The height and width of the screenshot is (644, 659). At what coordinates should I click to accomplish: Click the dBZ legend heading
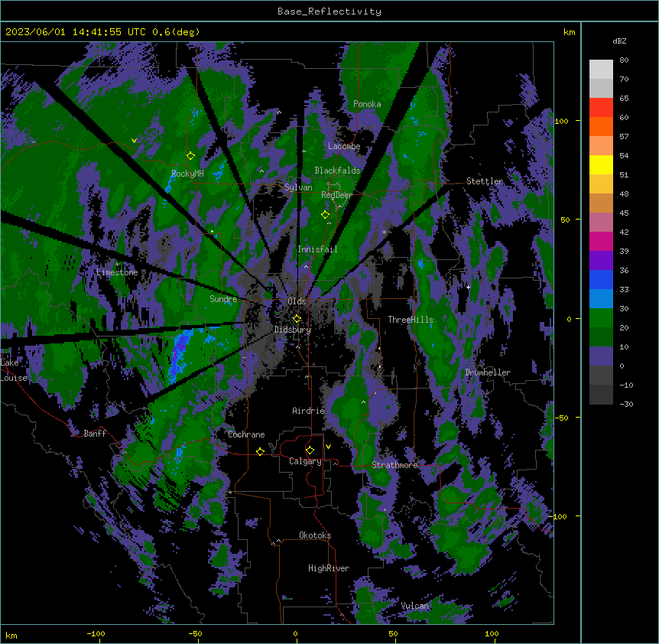(619, 41)
